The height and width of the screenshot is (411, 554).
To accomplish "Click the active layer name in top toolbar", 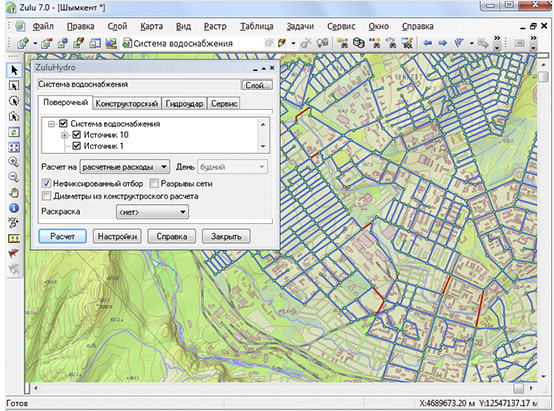I will [183, 43].
